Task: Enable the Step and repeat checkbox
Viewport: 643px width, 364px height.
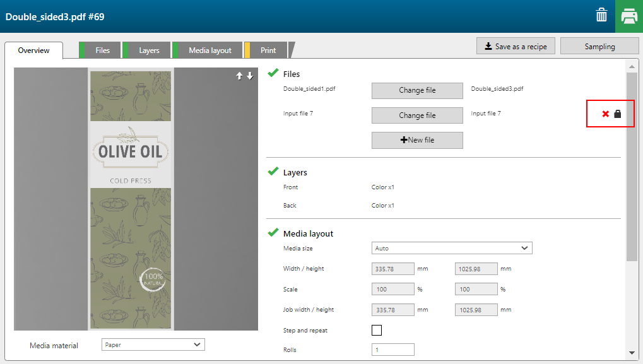Action: (x=377, y=330)
